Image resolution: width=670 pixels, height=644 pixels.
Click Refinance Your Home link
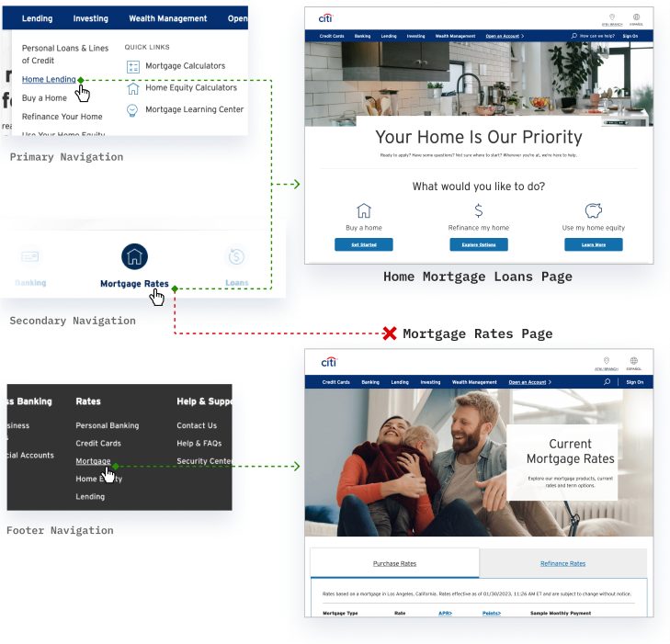click(x=62, y=117)
